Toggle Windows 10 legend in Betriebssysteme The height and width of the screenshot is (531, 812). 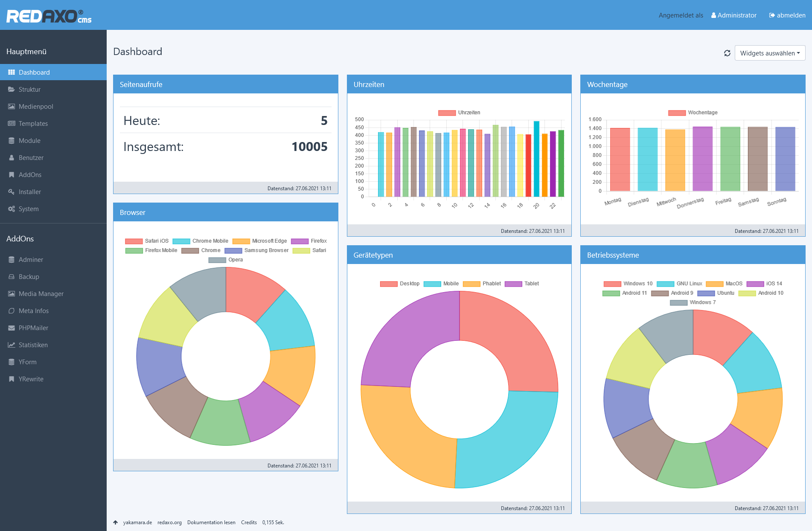628,284
